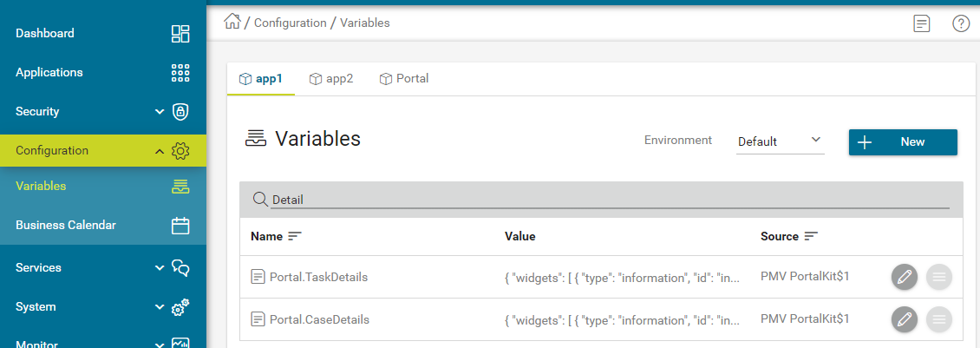Go to Business Calendar in sidebar
This screenshot has width=980, height=348.
tap(66, 225)
